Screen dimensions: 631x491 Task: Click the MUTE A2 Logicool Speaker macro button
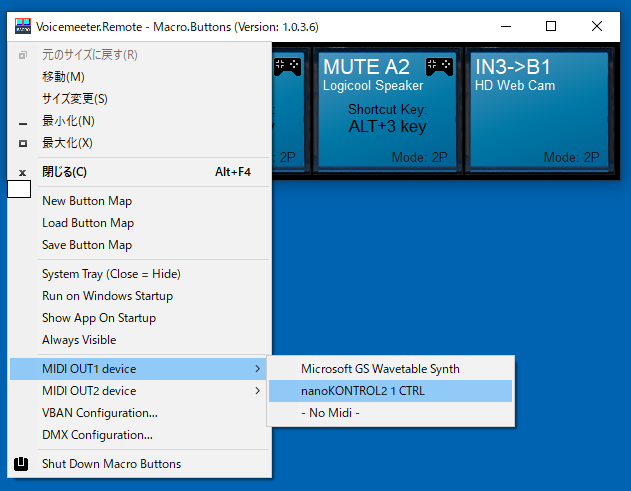[387, 110]
